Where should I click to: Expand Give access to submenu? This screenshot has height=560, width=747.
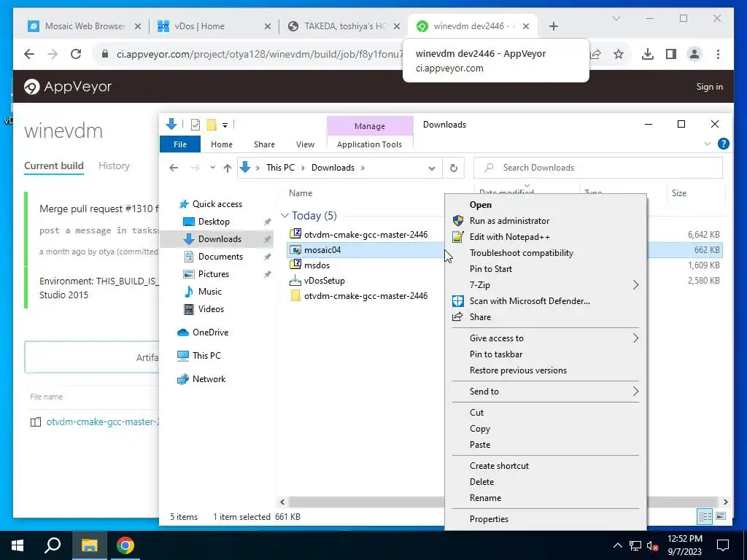coord(635,338)
